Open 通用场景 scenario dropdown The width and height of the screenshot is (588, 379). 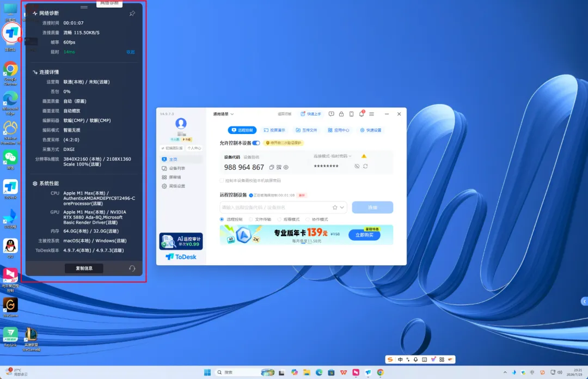(x=224, y=114)
